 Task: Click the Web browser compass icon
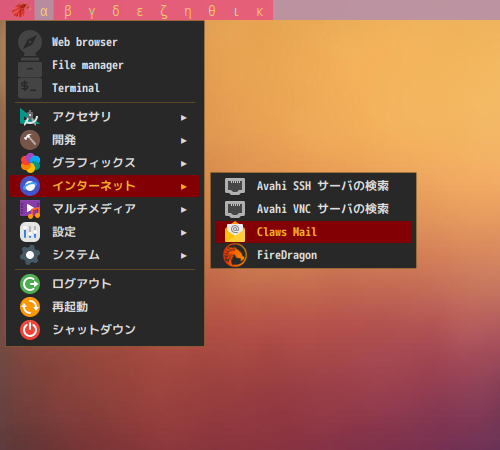[30, 42]
